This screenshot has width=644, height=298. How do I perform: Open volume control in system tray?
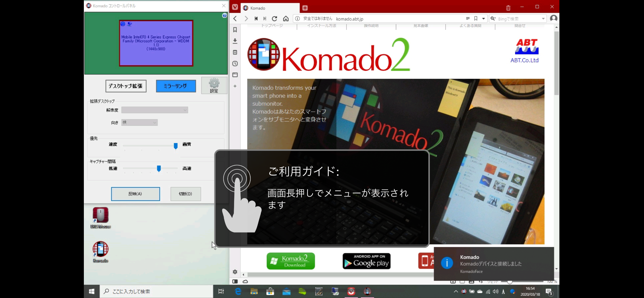[x=495, y=291]
